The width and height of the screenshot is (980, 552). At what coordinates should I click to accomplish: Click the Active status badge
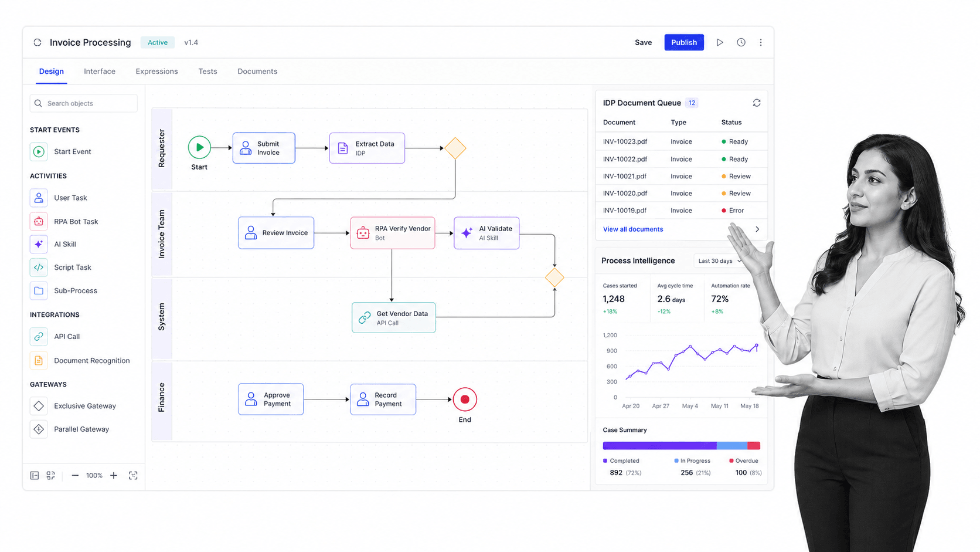point(157,42)
